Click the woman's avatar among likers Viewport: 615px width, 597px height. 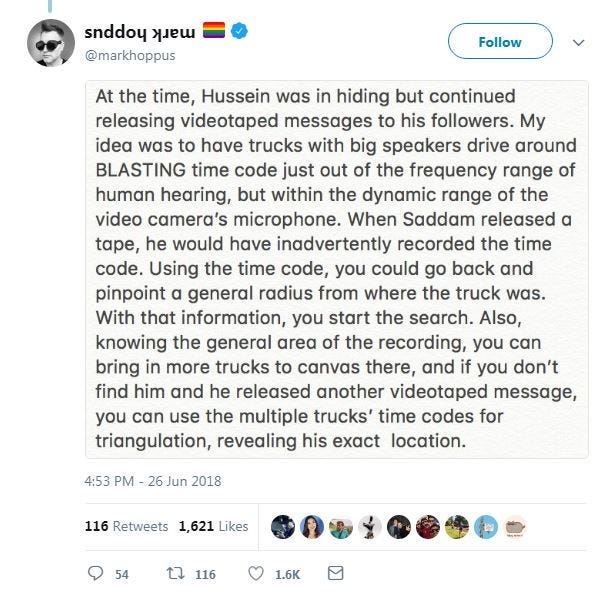tap(312, 527)
